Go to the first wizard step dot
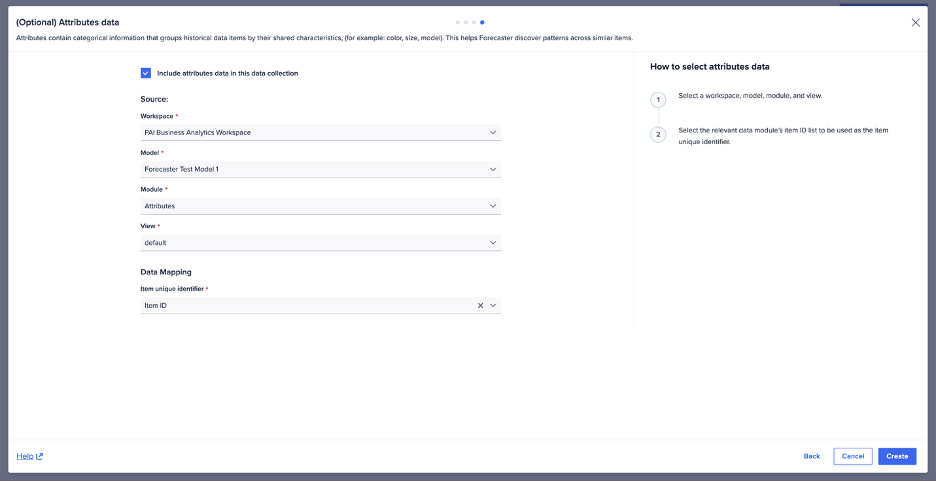This screenshot has width=936, height=482. click(458, 22)
